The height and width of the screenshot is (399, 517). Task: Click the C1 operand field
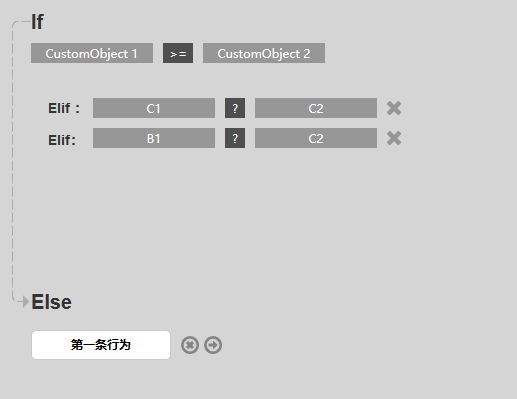(x=154, y=108)
